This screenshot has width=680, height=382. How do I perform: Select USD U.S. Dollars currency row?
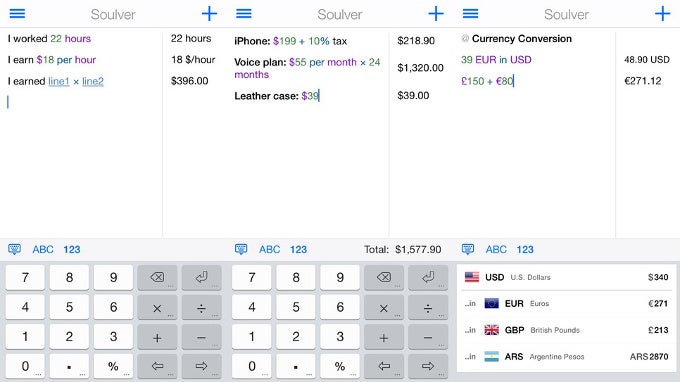point(566,277)
